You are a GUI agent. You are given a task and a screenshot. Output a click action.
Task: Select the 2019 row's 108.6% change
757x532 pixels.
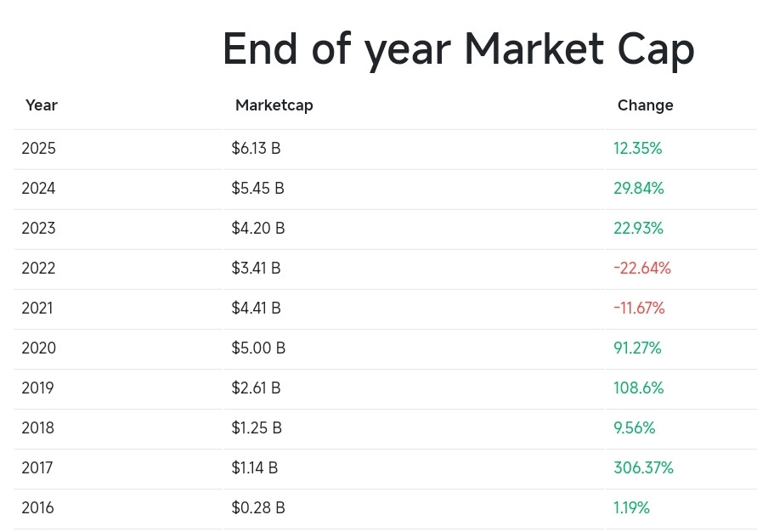pos(639,388)
